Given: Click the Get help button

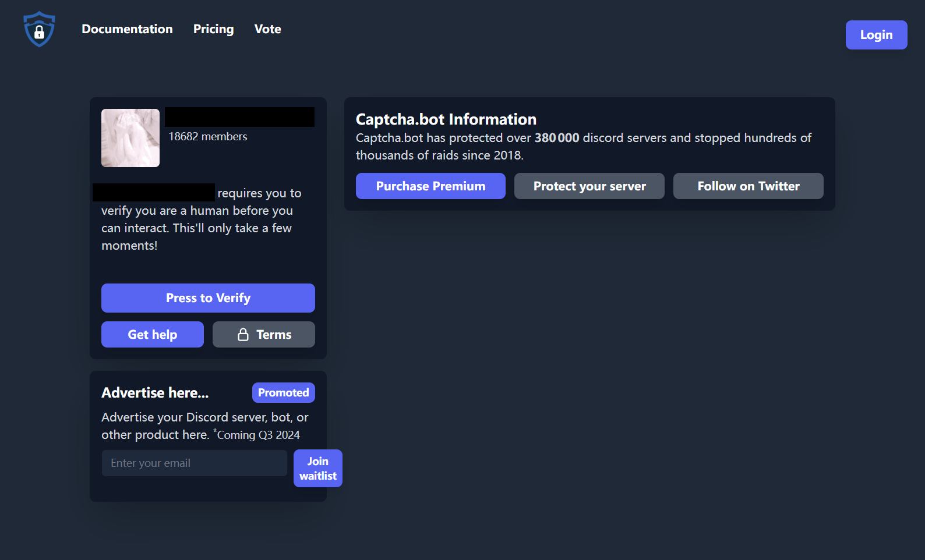Looking at the screenshot, I should point(153,335).
